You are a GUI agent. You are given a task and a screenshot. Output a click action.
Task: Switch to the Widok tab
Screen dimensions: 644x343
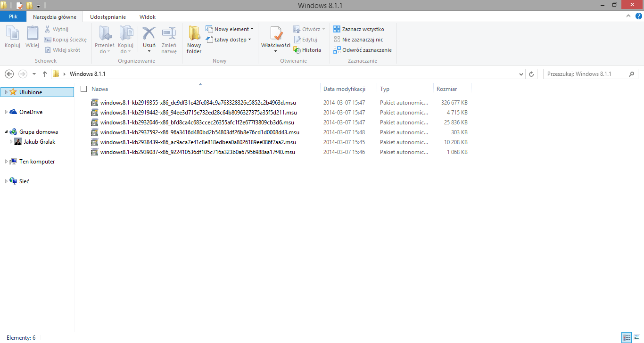(x=148, y=16)
